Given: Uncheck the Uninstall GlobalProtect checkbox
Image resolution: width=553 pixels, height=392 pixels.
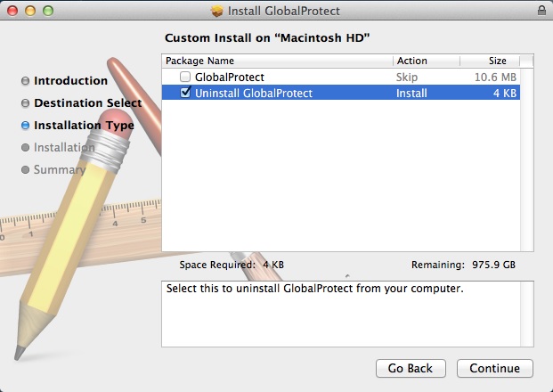Looking at the screenshot, I should 185,93.
